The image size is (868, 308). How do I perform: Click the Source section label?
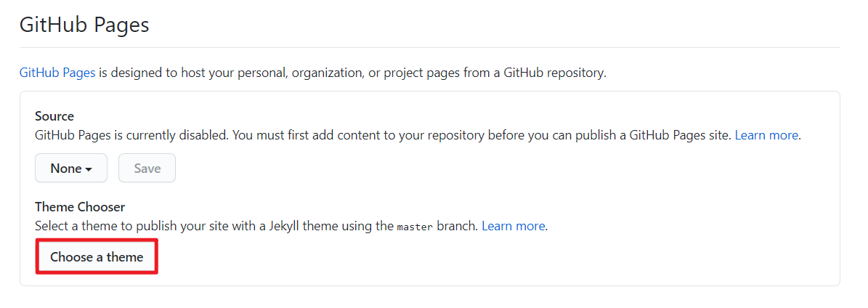click(x=54, y=116)
